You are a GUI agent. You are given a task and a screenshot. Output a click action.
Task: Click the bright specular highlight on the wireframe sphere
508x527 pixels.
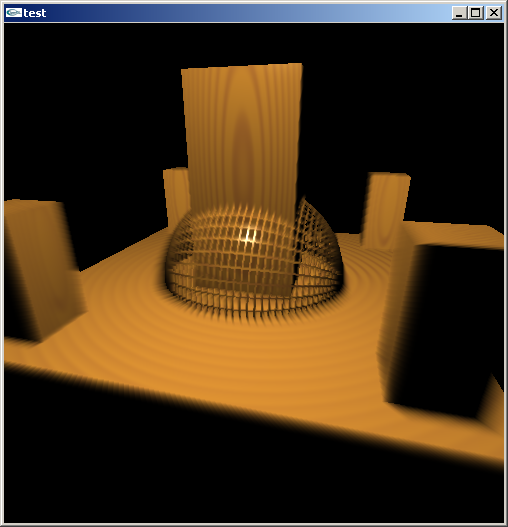click(x=249, y=235)
